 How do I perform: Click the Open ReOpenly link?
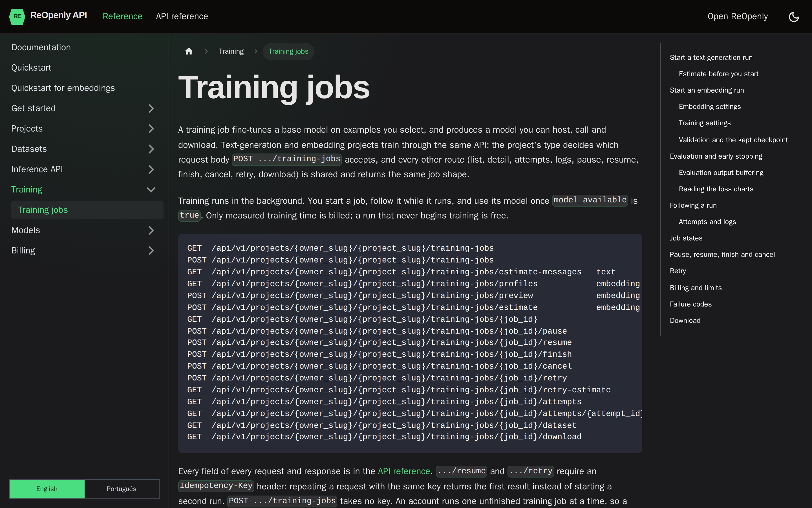tap(738, 16)
